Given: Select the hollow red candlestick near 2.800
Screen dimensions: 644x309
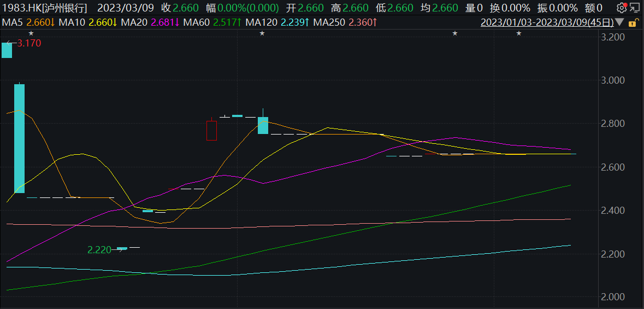Looking at the screenshot, I should coord(211,130).
